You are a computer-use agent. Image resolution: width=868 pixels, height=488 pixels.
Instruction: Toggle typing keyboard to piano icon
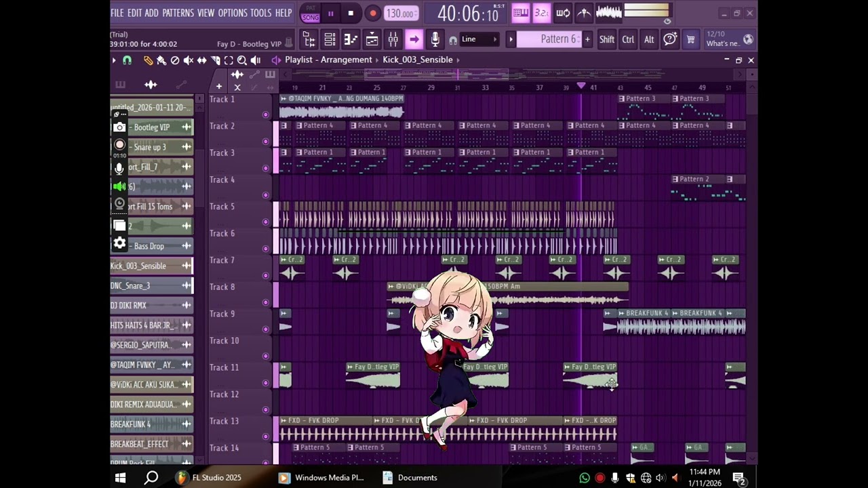521,13
